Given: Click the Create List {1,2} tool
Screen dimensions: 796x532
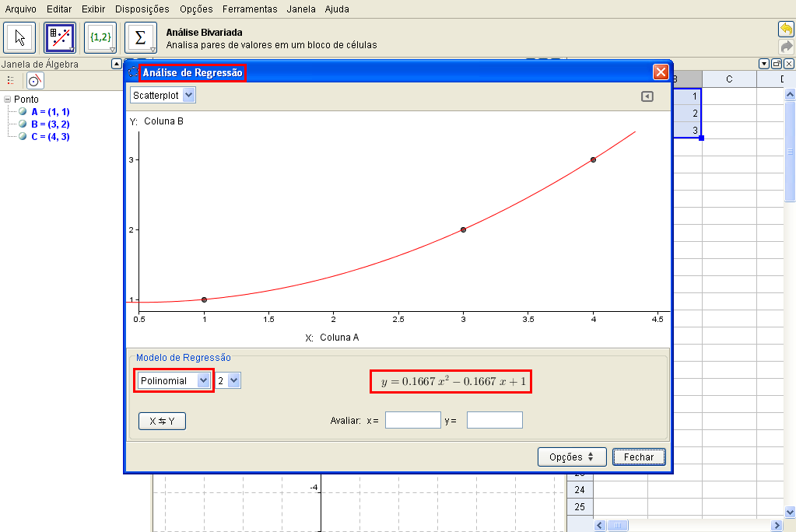Looking at the screenshot, I should click(100, 37).
